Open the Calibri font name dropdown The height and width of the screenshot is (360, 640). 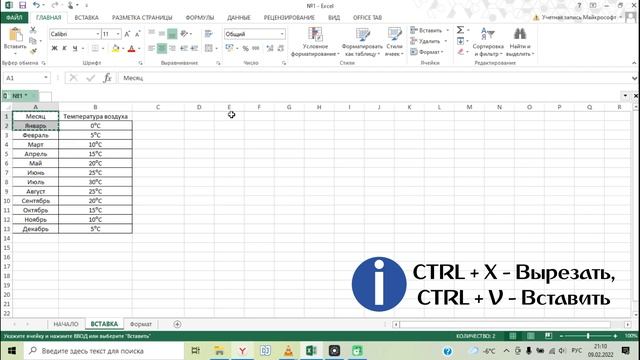click(98, 34)
